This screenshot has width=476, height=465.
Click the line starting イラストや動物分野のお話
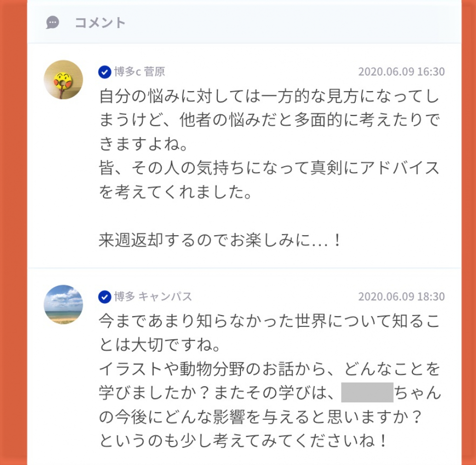(x=269, y=369)
